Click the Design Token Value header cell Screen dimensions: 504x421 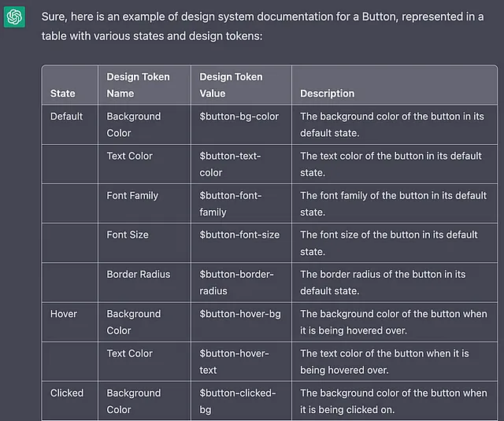tap(241, 85)
